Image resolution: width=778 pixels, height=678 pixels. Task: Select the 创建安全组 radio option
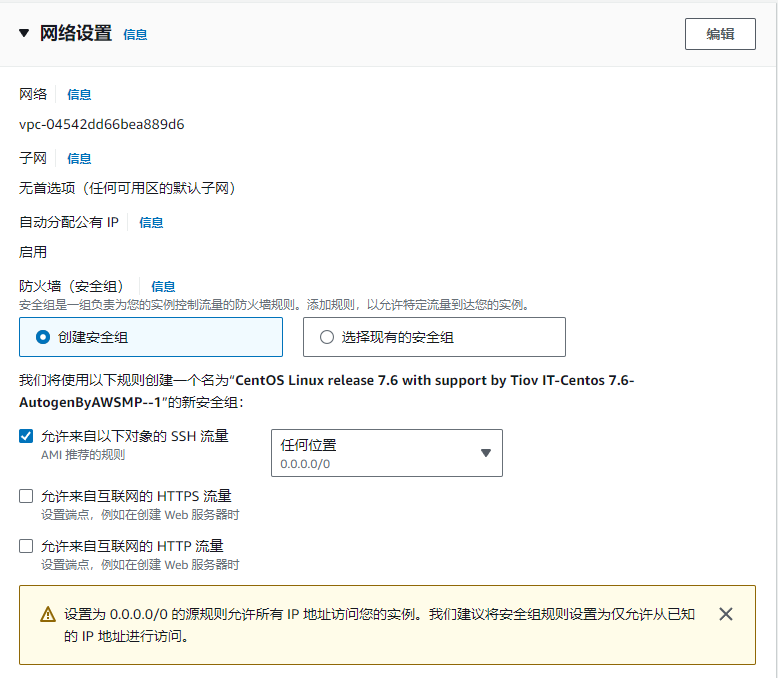click(x=43, y=337)
